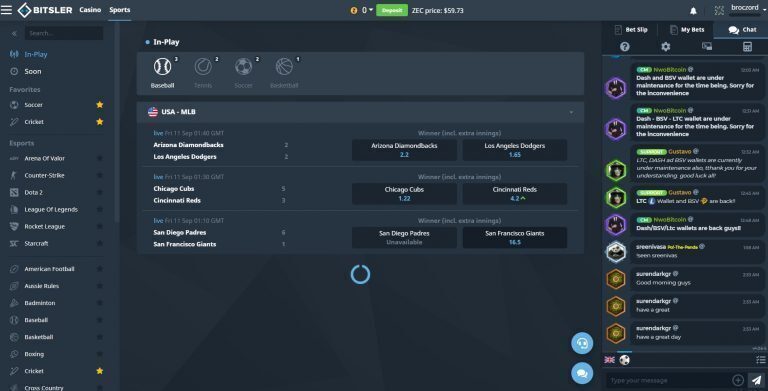Viewport: 768px width, 391px height.
Task: Open the hamburger main menu
Action: pyautogui.click(x=6, y=10)
